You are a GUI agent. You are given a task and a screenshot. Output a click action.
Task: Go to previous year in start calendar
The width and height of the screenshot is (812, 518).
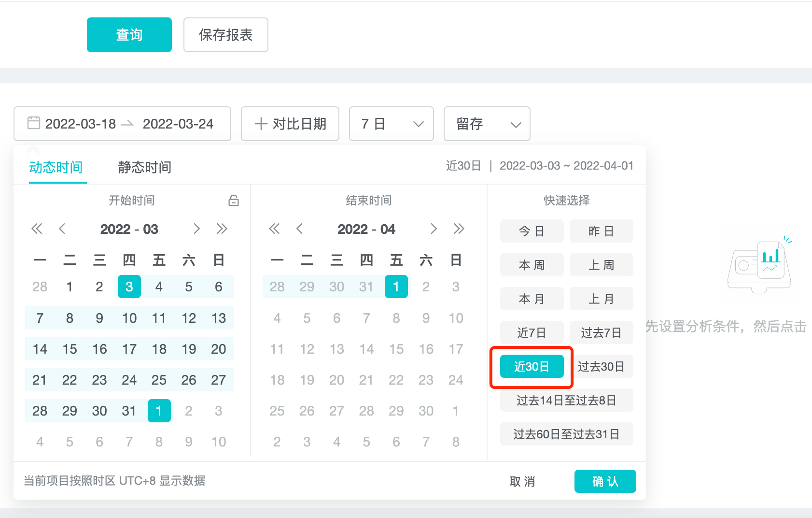(37, 229)
